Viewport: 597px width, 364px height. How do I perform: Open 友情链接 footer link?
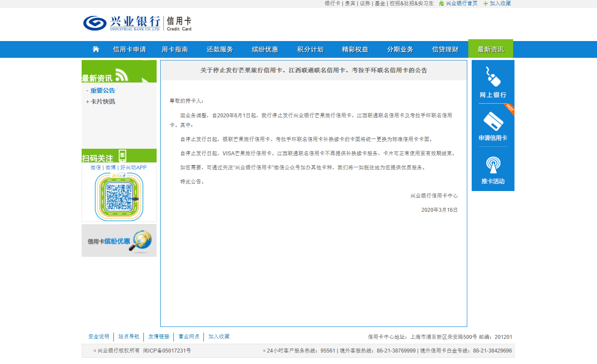tap(159, 337)
